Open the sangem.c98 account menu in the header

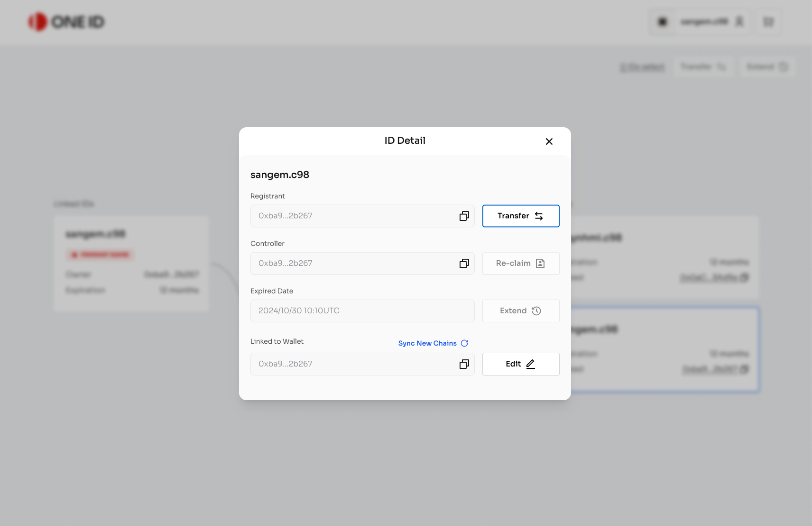(712, 22)
